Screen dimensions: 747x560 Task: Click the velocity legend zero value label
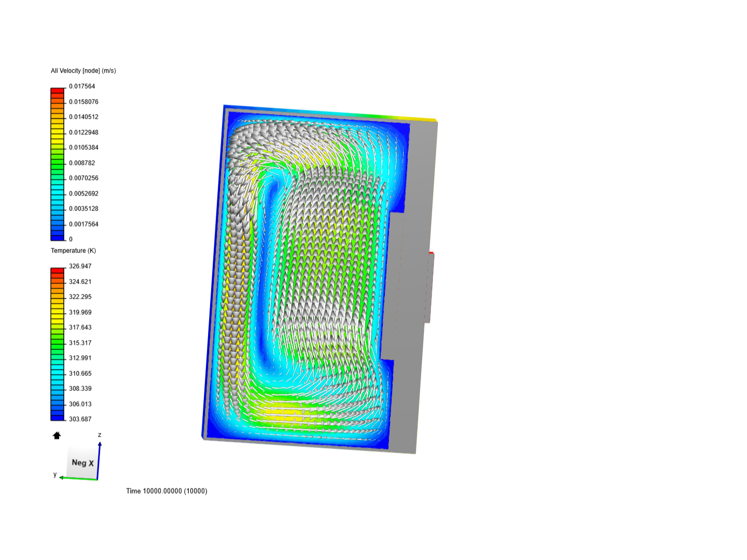pos(71,239)
